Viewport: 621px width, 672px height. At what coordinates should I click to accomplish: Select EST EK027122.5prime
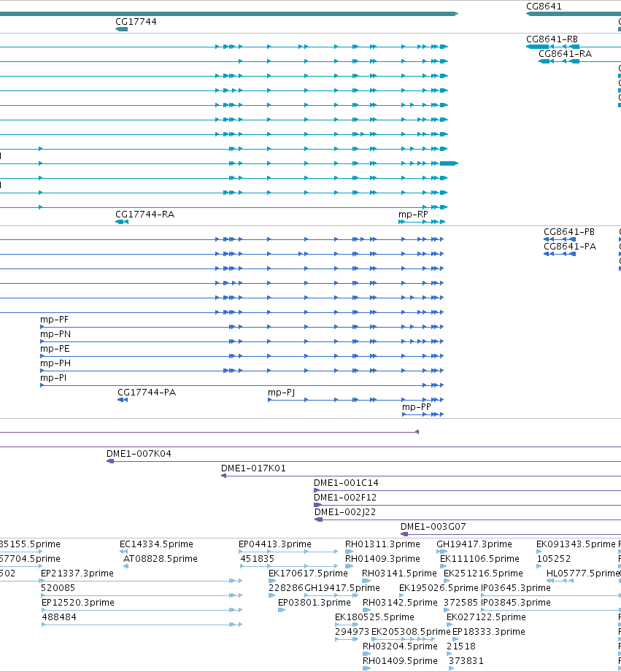point(486,617)
